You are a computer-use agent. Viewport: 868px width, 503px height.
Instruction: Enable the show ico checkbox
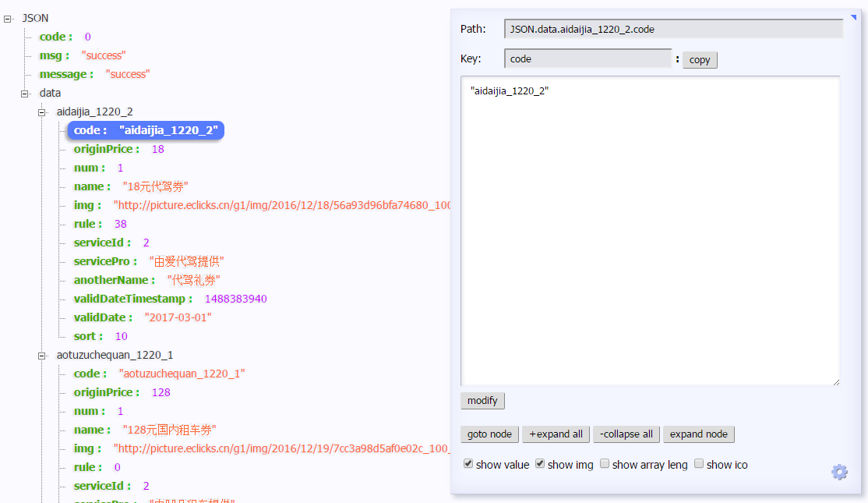(699, 464)
